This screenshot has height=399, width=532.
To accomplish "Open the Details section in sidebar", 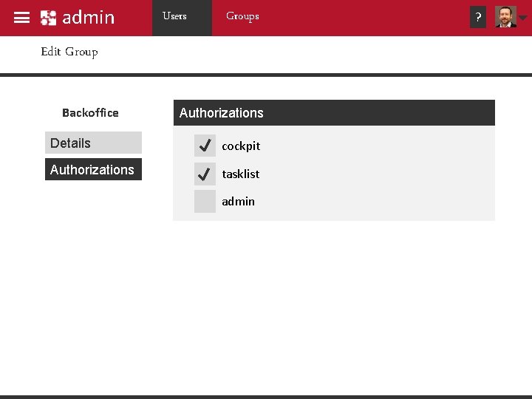I will 93,143.
